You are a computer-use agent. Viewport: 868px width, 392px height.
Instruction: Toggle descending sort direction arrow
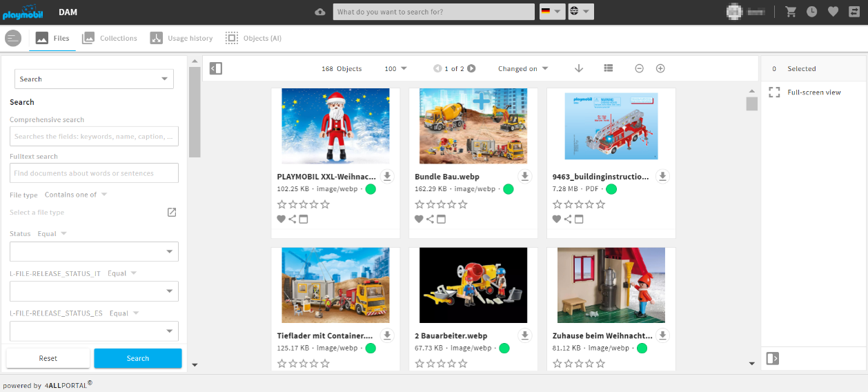click(579, 68)
